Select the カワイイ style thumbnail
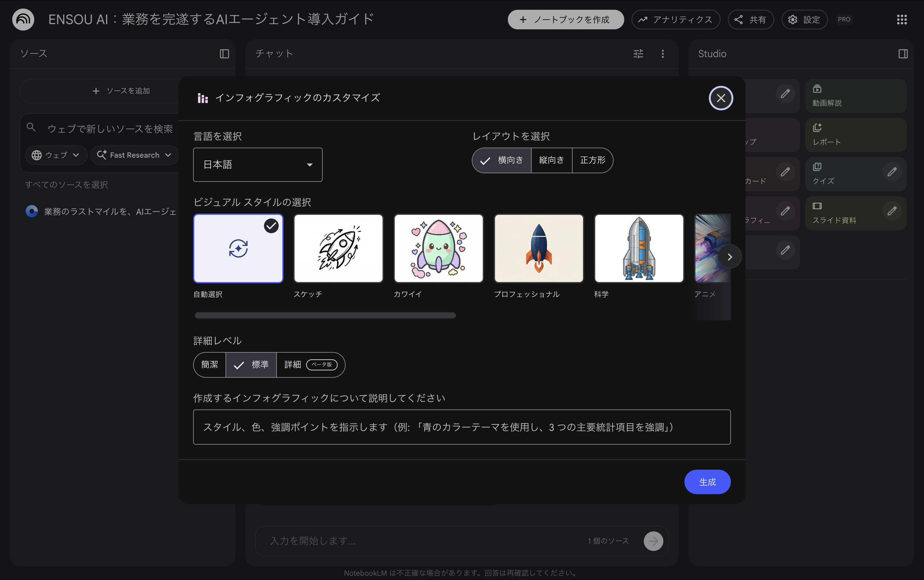This screenshot has width=924, height=580. (x=438, y=248)
